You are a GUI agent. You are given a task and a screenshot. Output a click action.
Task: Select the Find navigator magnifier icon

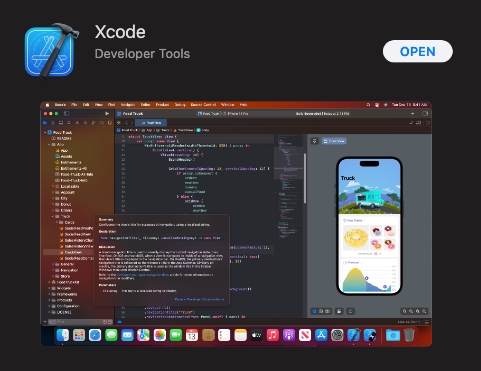(69, 123)
